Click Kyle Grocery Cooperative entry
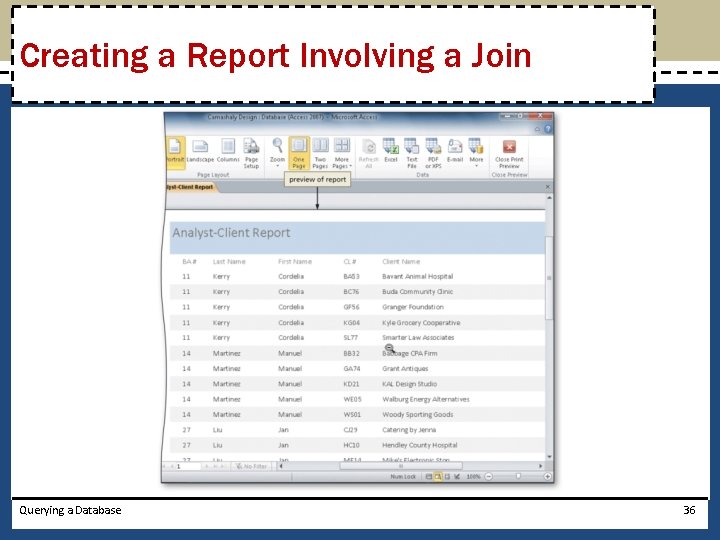The width and height of the screenshot is (720, 540). point(421,323)
